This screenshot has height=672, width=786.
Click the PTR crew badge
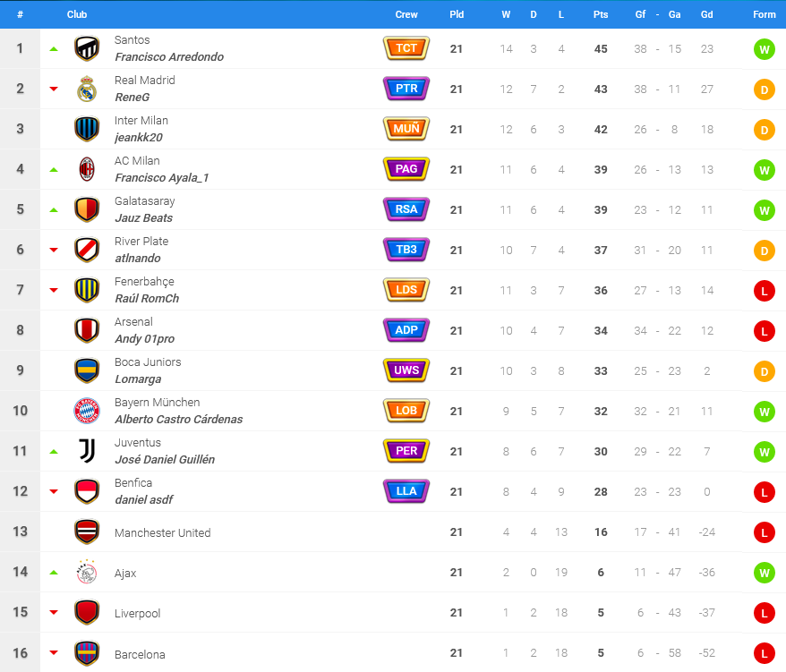406,89
